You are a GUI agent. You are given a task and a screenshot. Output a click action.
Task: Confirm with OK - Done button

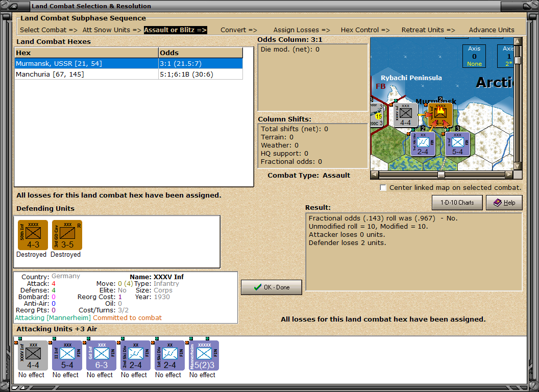(x=272, y=287)
